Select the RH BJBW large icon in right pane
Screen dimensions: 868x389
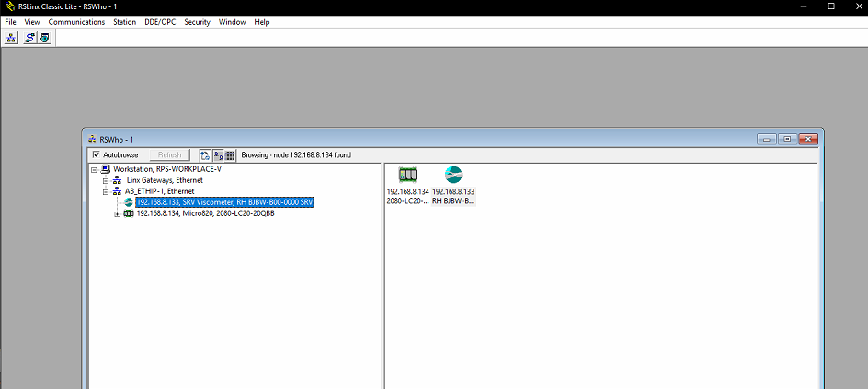click(x=453, y=176)
